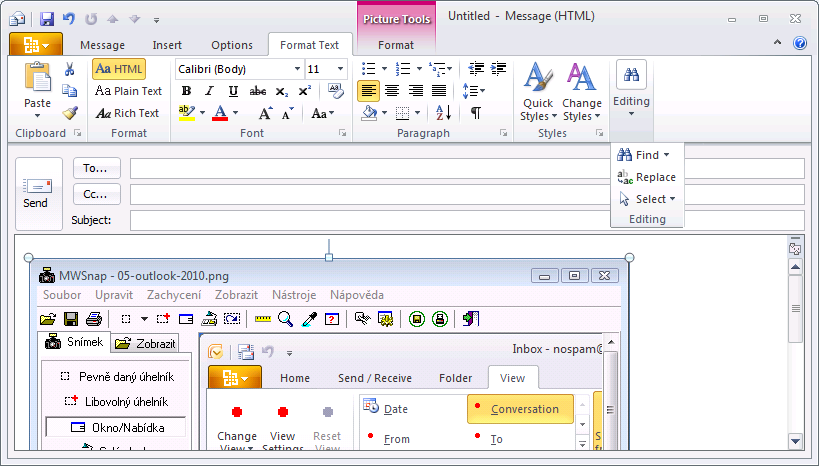Open the Picture Tools Format tab

tap(396, 45)
